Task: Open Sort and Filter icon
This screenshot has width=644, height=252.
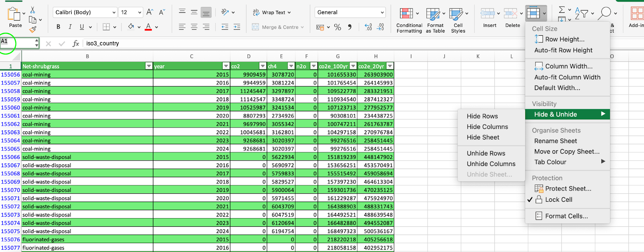Action: click(x=581, y=14)
